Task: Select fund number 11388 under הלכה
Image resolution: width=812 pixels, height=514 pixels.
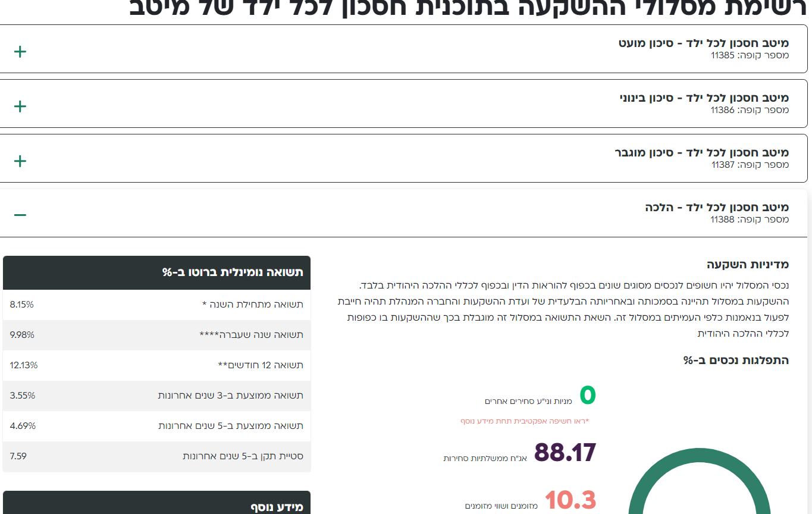Action: click(x=750, y=220)
